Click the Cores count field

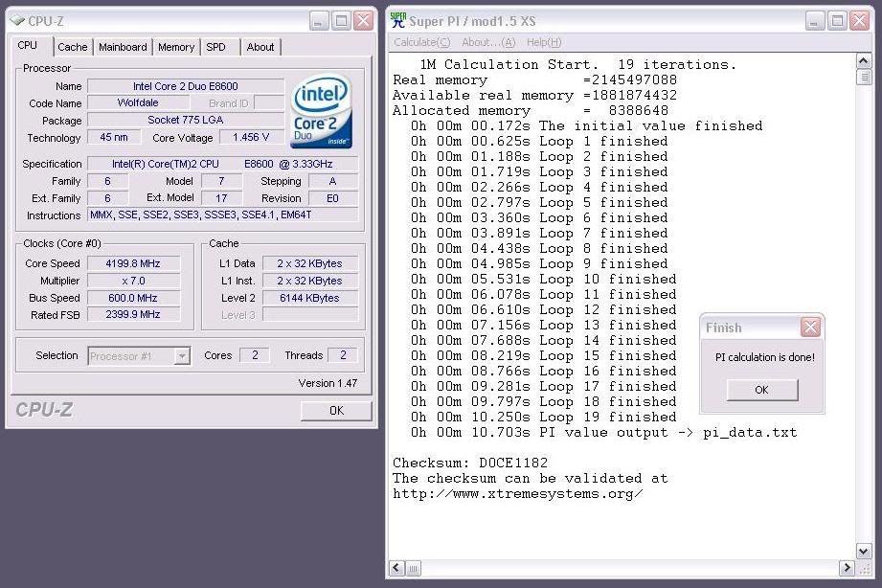coord(254,355)
